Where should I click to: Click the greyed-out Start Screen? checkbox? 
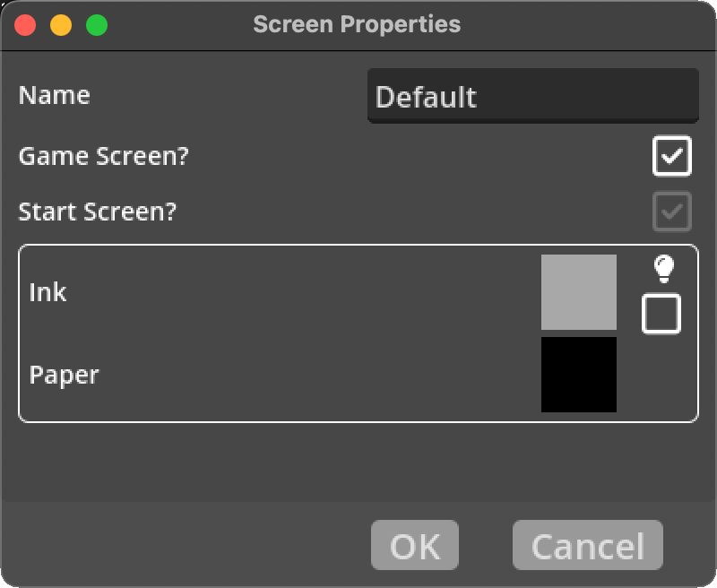point(671,212)
